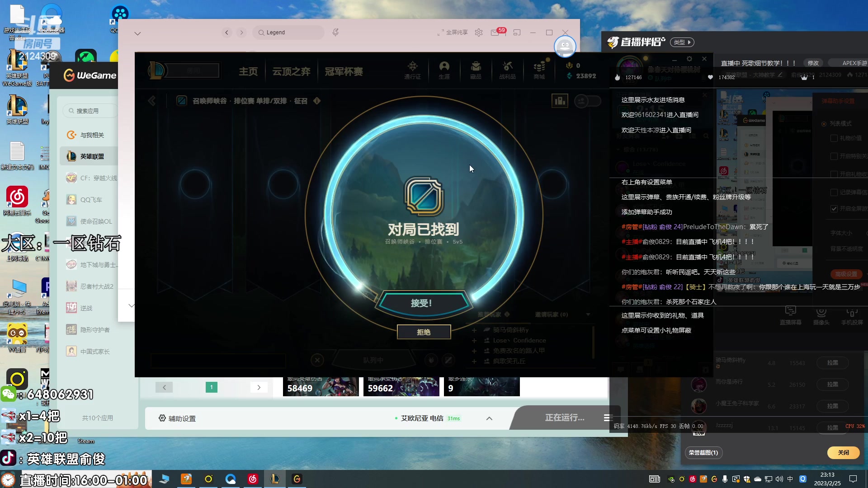The height and width of the screenshot is (488, 868).
Task: Decline the match with 拒绝
Action: coord(424,332)
